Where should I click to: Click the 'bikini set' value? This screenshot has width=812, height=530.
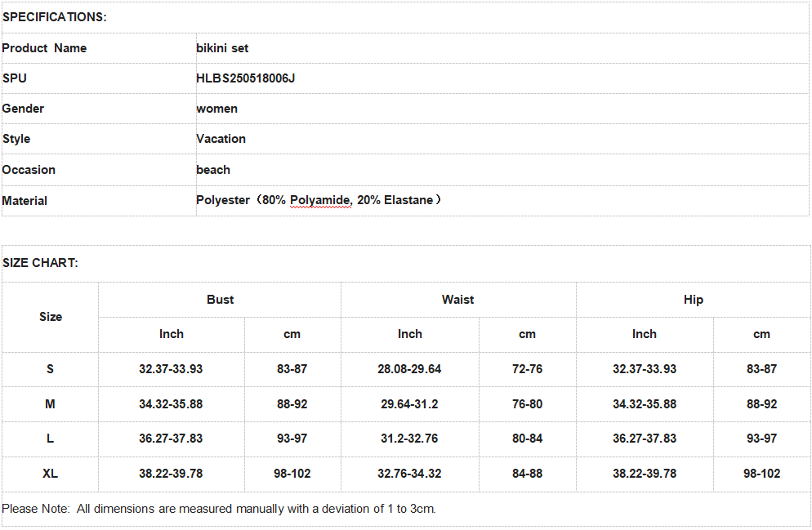pos(222,48)
